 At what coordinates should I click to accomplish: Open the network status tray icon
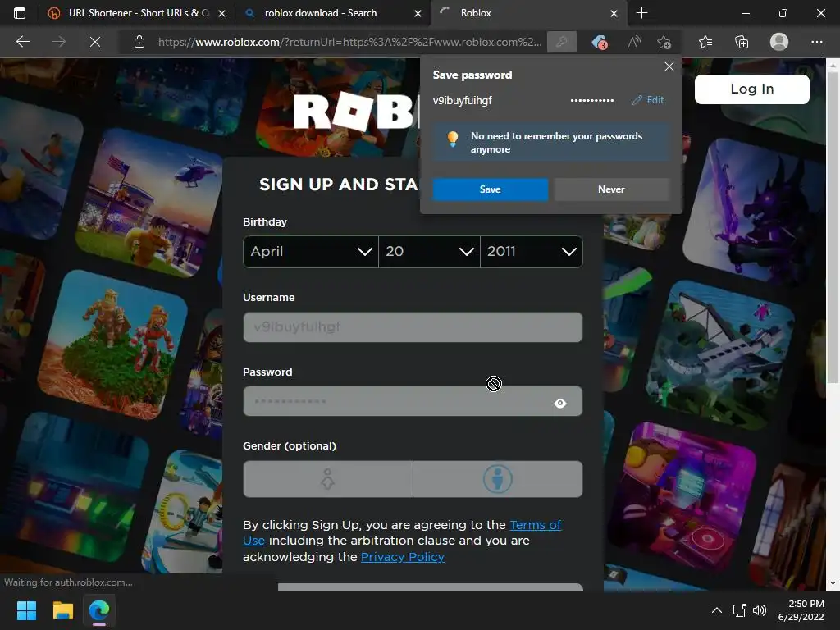pyautogui.click(x=739, y=610)
